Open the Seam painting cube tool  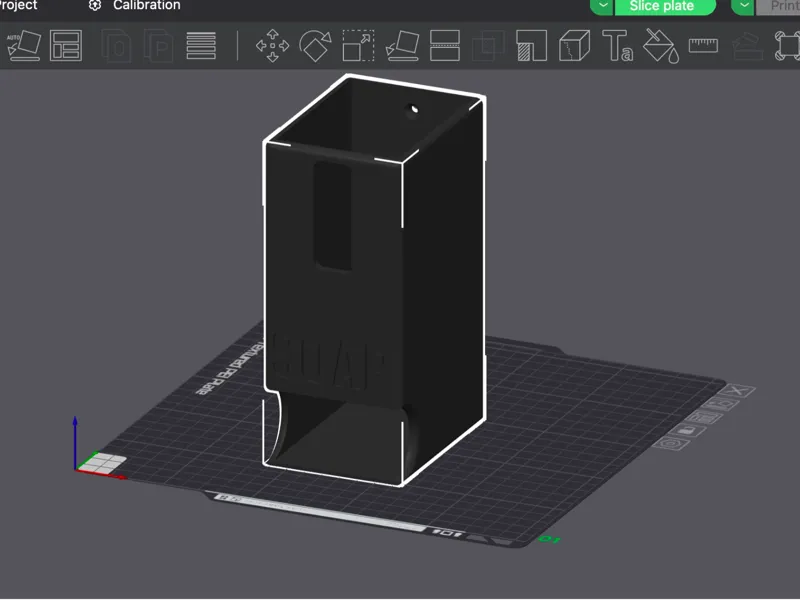pos(574,45)
